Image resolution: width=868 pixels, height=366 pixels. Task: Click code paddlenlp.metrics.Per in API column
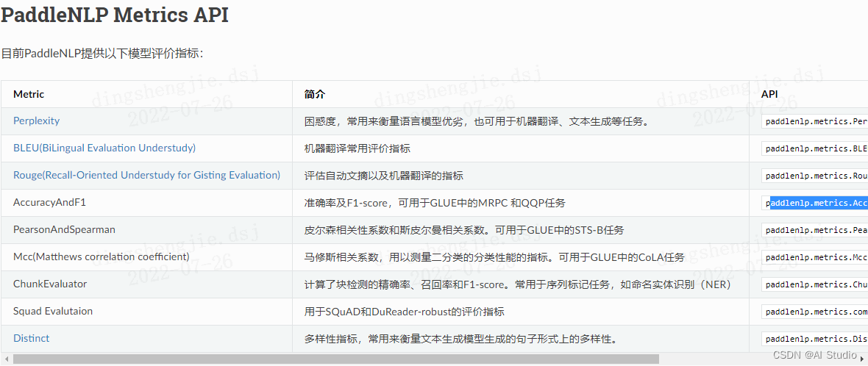pos(815,121)
